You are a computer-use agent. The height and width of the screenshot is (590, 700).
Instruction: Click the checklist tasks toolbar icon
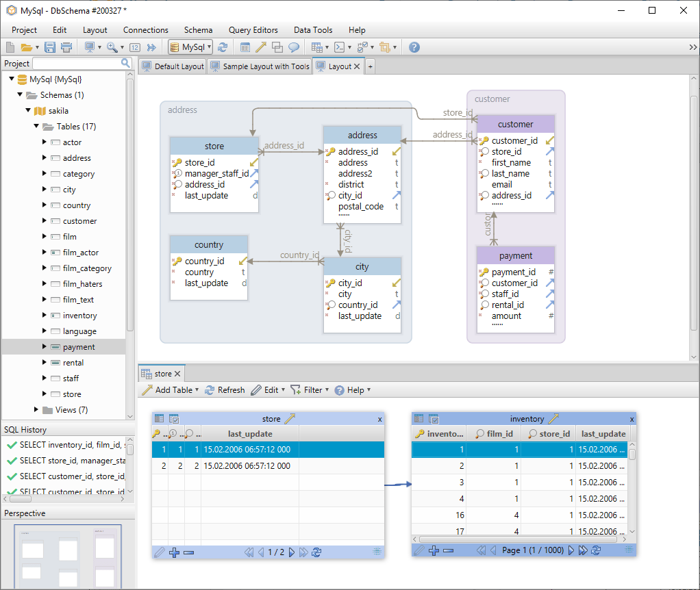pyautogui.click(x=362, y=47)
